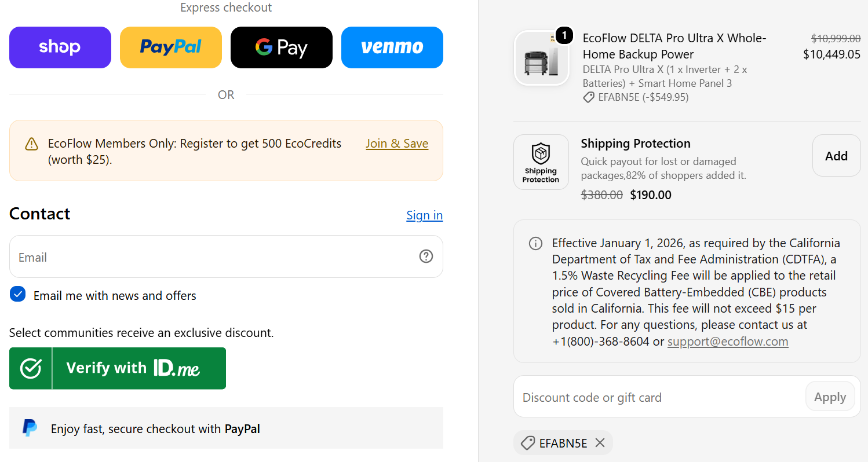Click the EcoFlow members warning triangle icon
This screenshot has height=462, width=868.
click(31, 144)
